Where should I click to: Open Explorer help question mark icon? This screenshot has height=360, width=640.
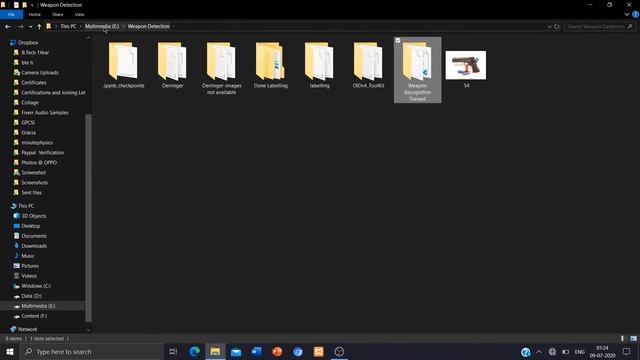(635, 14)
